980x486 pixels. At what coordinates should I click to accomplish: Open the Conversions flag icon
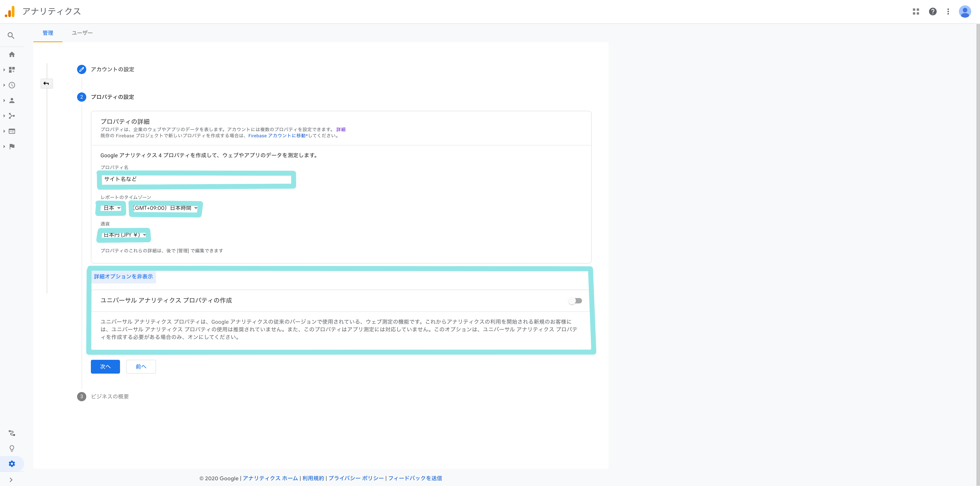(12, 147)
